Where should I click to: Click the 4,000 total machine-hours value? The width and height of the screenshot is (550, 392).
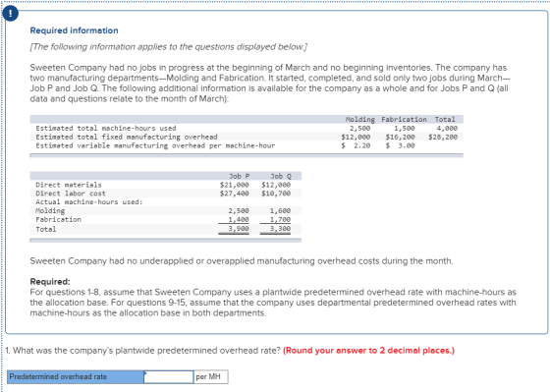[447, 128]
